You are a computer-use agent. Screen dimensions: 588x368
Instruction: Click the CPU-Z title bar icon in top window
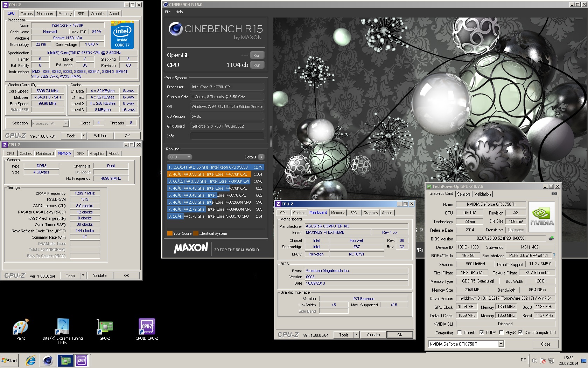point(5,5)
